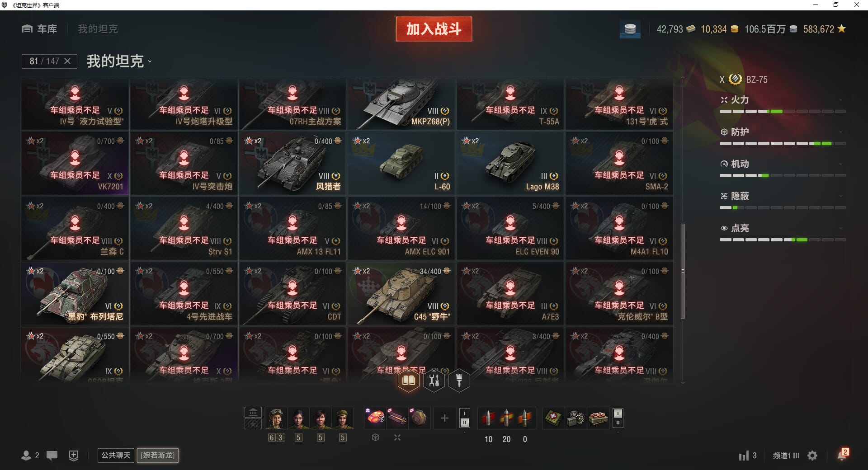868x470 pixels.
Task: Toggle the consumables loadout switch I/II
Action: coord(618,418)
